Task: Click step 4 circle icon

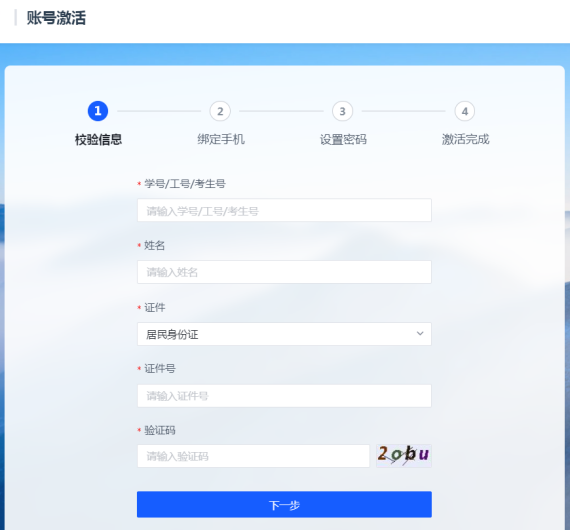Action: coord(465,111)
